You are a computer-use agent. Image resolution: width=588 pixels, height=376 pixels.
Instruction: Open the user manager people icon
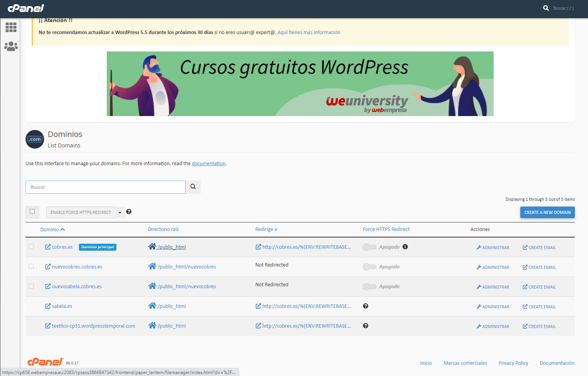point(11,46)
